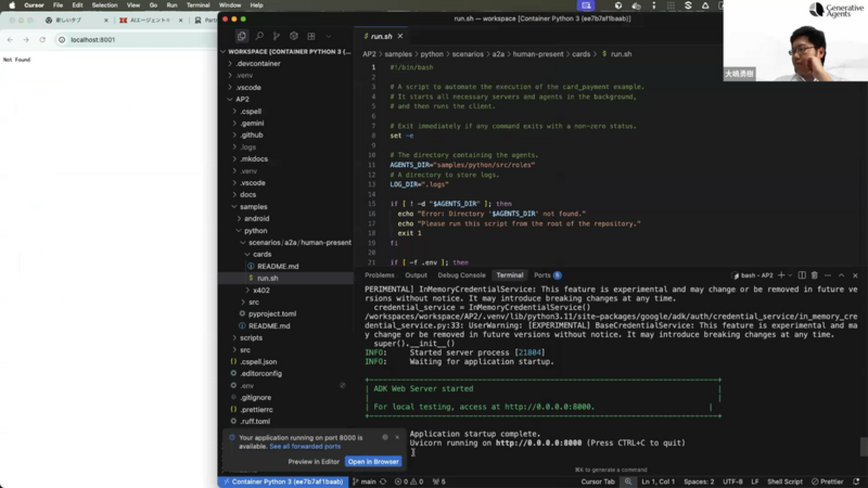Expand the .devcontainer folder

tap(258, 63)
